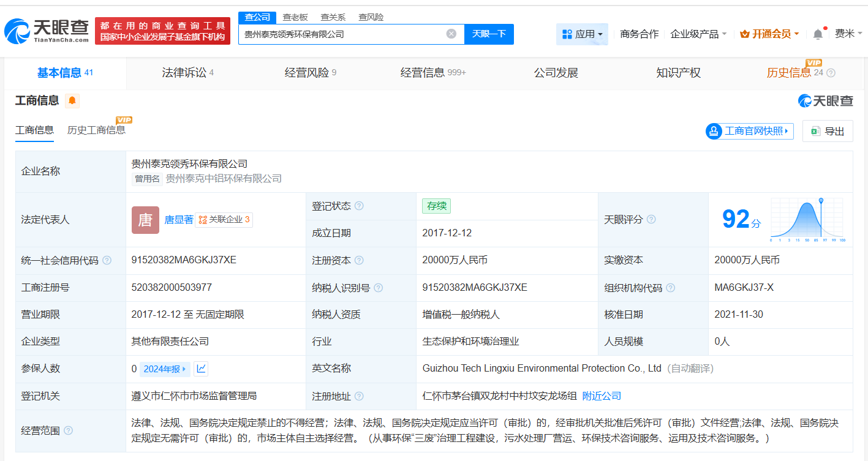The height and width of the screenshot is (461, 868).
Task: Open the 应用 dropdown menu
Action: [x=582, y=34]
